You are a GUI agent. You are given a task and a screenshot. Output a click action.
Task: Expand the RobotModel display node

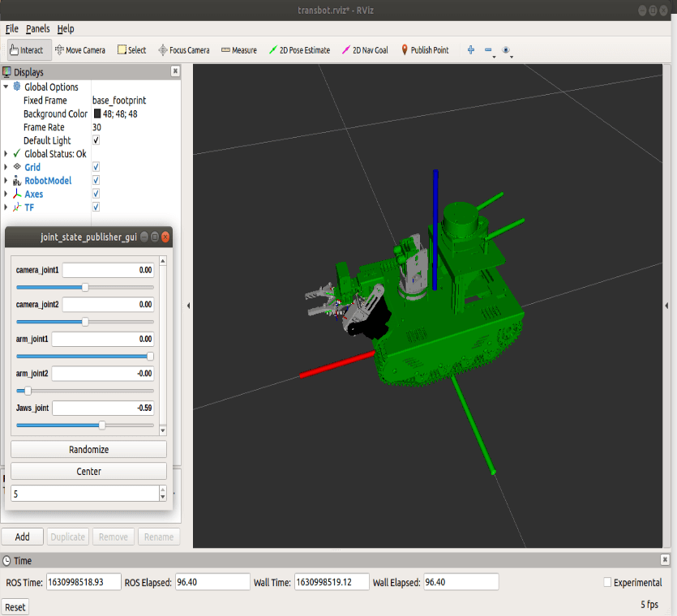tap(6, 180)
